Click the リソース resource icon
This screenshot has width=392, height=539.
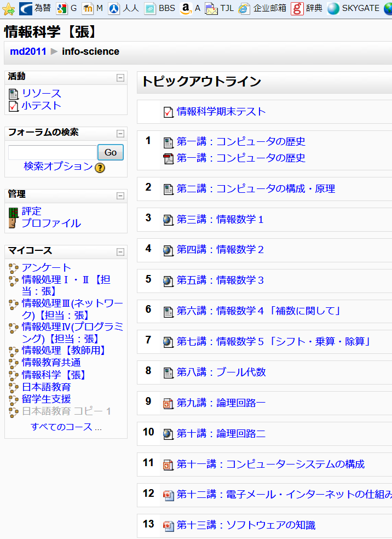point(13,94)
